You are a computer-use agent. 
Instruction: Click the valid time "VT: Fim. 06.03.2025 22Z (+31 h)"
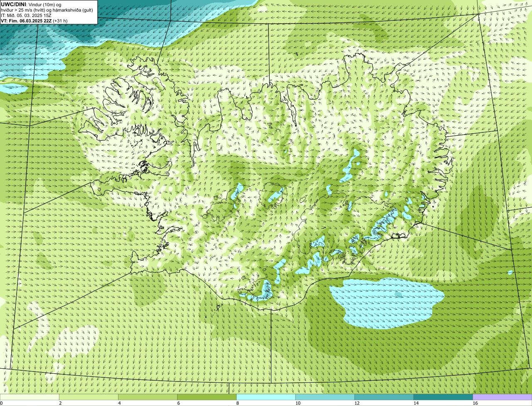pos(34,21)
